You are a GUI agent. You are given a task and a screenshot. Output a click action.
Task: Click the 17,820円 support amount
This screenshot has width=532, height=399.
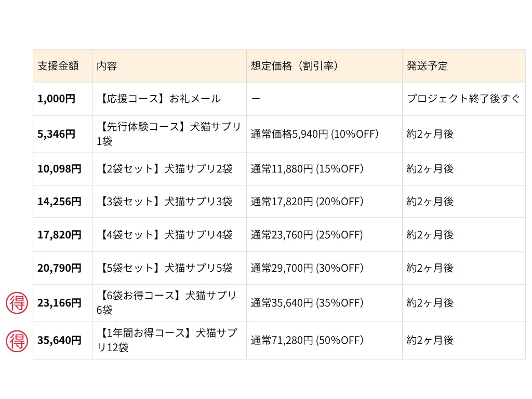pyautogui.click(x=59, y=235)
